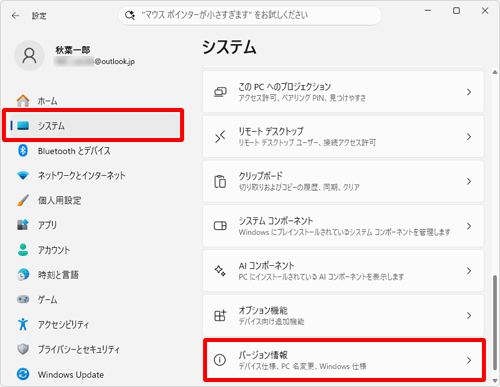Click the settings search input field
The width and height of the screenshot is (500, 387).
coord(250,15)
